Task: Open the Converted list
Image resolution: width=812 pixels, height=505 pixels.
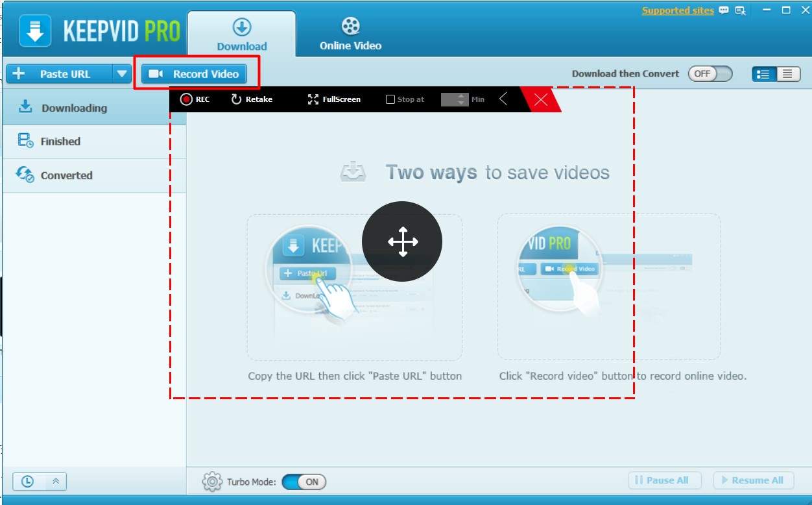Action: tap(94, 175)
